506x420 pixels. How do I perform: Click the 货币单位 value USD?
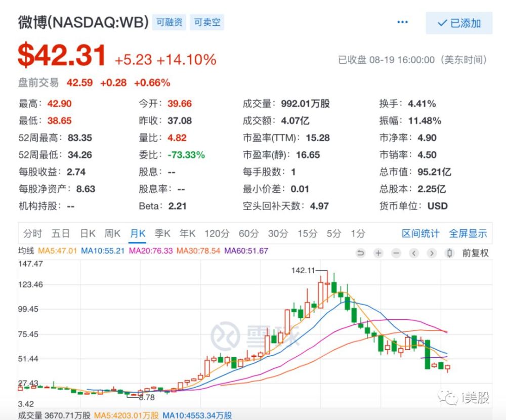[438, 206]
